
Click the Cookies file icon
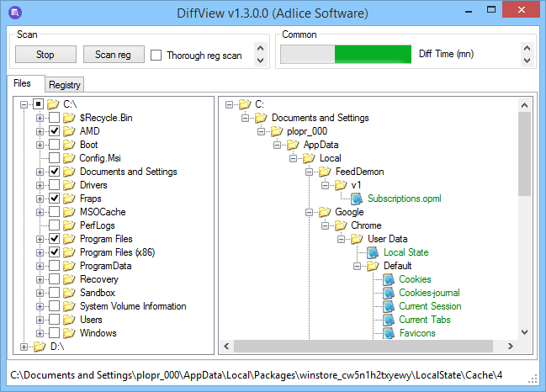389,279
